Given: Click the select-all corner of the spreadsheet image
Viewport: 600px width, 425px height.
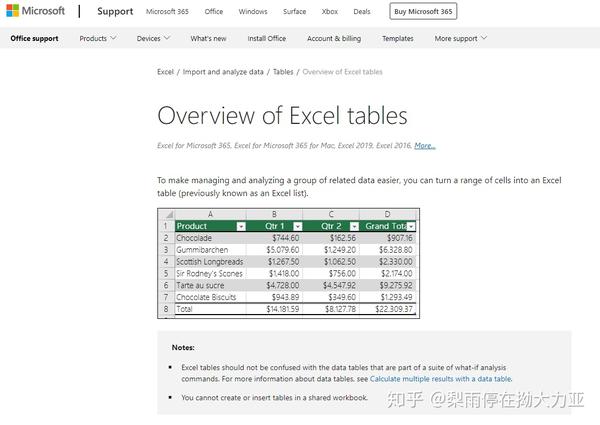Looking at the screenshot, I should pyautogui.click(x=167, y=214).
